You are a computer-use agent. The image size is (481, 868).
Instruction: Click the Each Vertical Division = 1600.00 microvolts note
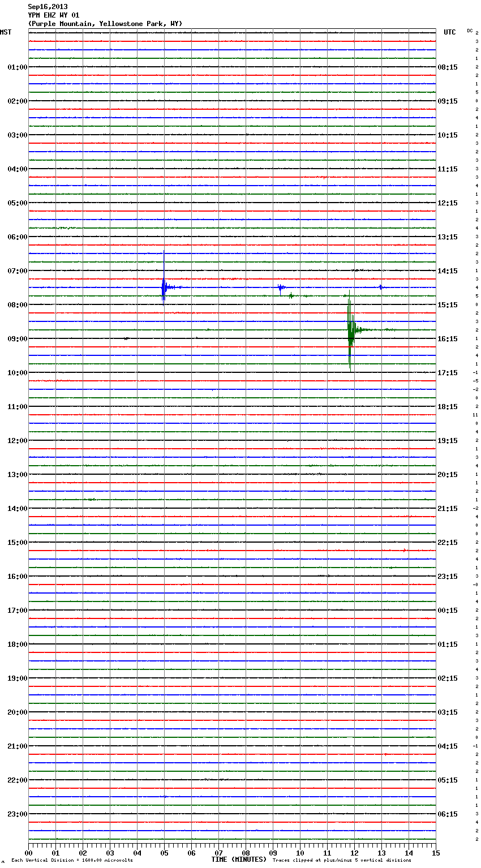72,861
